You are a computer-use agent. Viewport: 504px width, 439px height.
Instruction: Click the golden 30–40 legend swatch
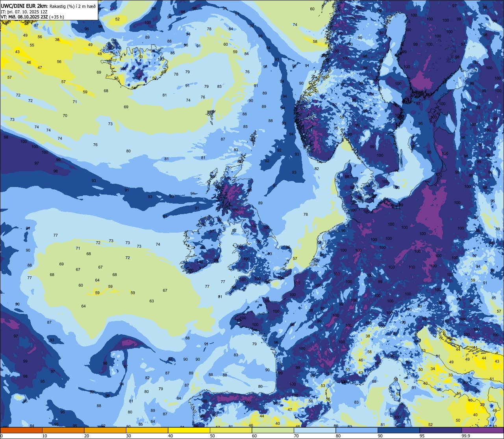(x=147, y=430)
